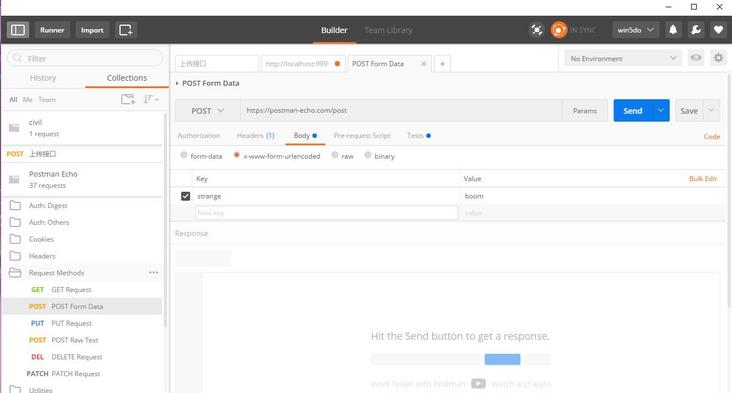The width and height of the screenshot is (732, 393).
Task: Select the binary body radio button
Action: (368, 155)
